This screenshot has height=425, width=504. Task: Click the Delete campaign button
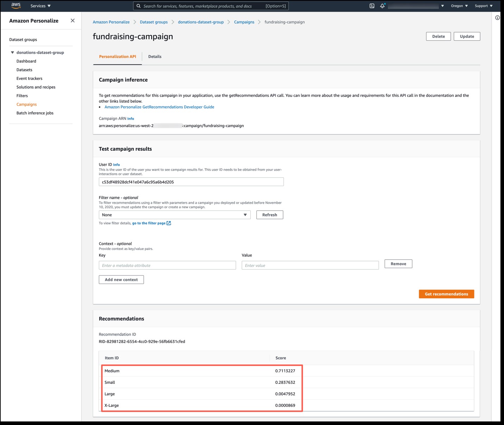[x=438, y=36]
